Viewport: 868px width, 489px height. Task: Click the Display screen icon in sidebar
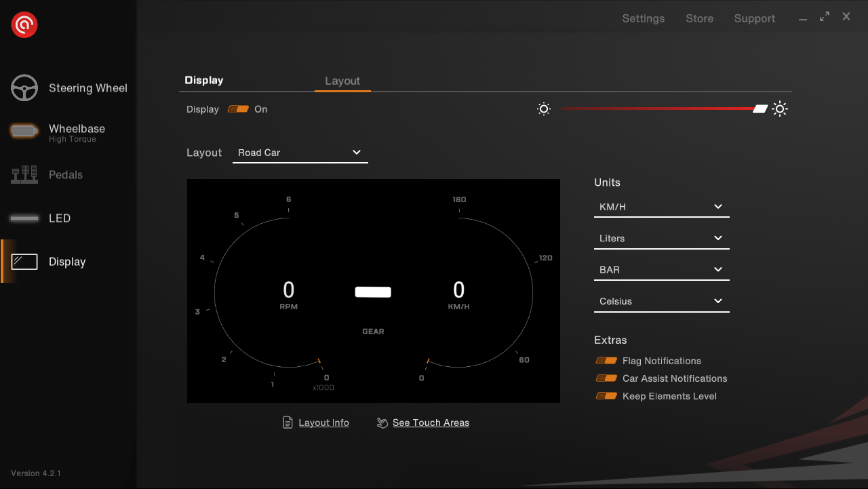click(24, 262)
